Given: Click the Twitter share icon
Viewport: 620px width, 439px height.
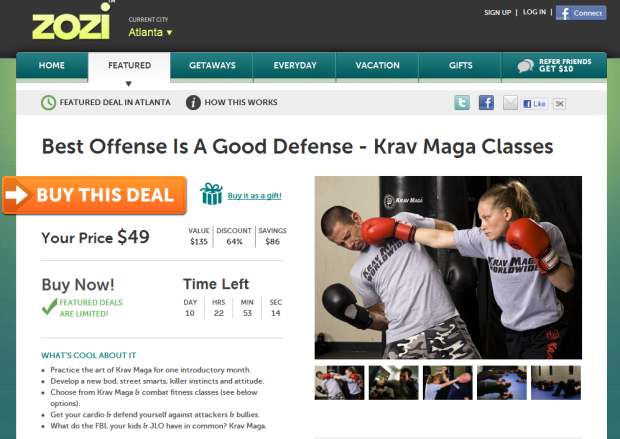Looking at the screenshot, I should pos(462,103).
